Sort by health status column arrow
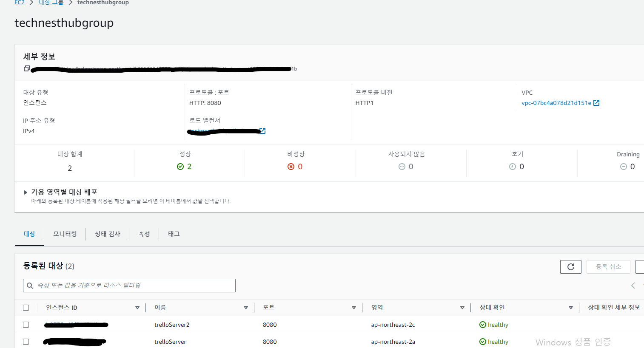The image size is (644, 348). point(571,308)
